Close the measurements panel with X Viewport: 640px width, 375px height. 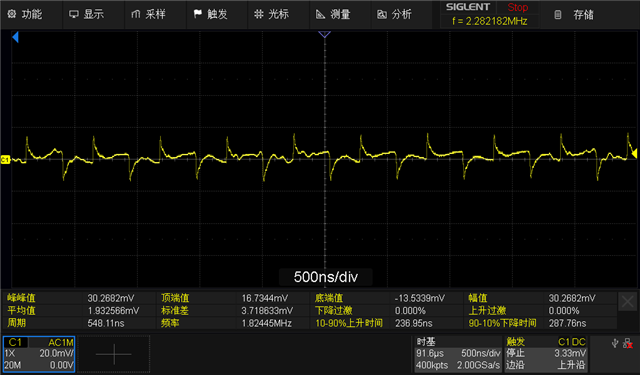click(x=627, y=302)
